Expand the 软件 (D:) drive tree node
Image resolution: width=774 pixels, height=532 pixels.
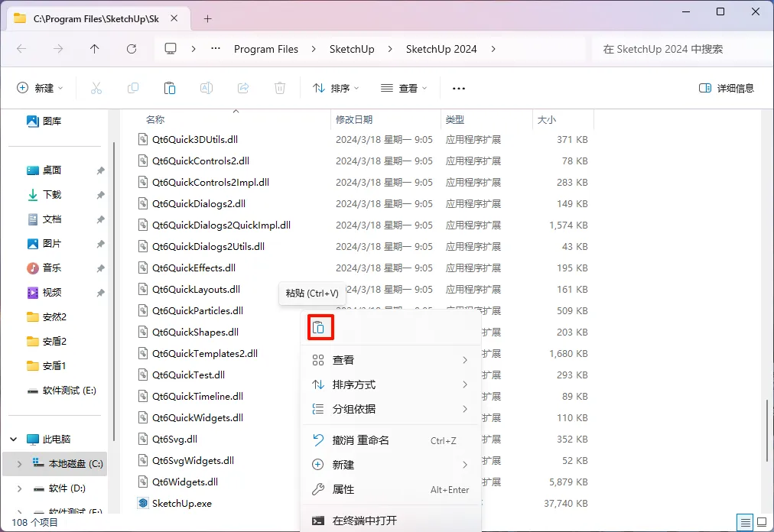[19, 488]
